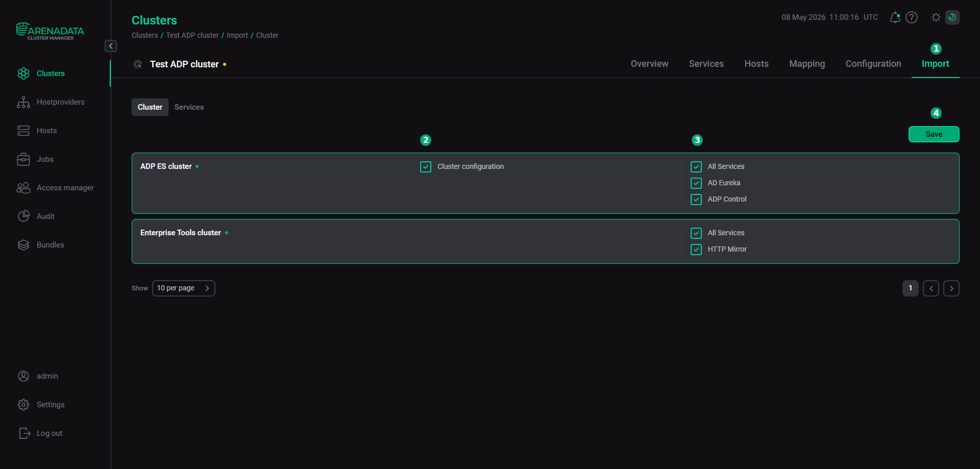Open the Overview tab
980x469 pixels.
tap(649, 64)
